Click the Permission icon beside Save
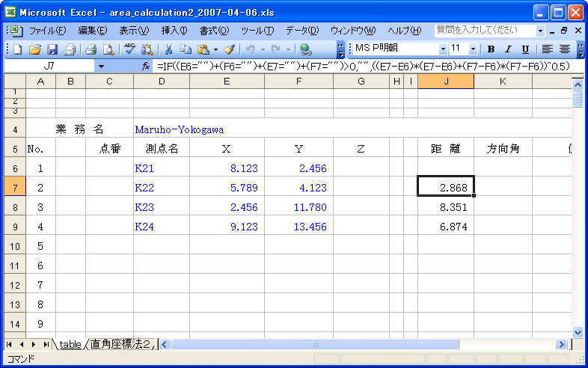The height and width of the screenshot is (368, 588). click(x=70, y=49)
